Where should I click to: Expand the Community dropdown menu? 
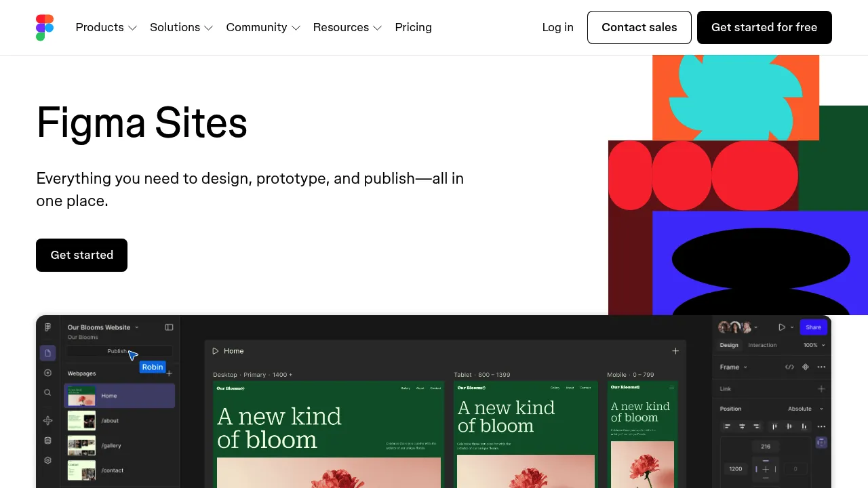pyautogui.click(x=263, y=27)
